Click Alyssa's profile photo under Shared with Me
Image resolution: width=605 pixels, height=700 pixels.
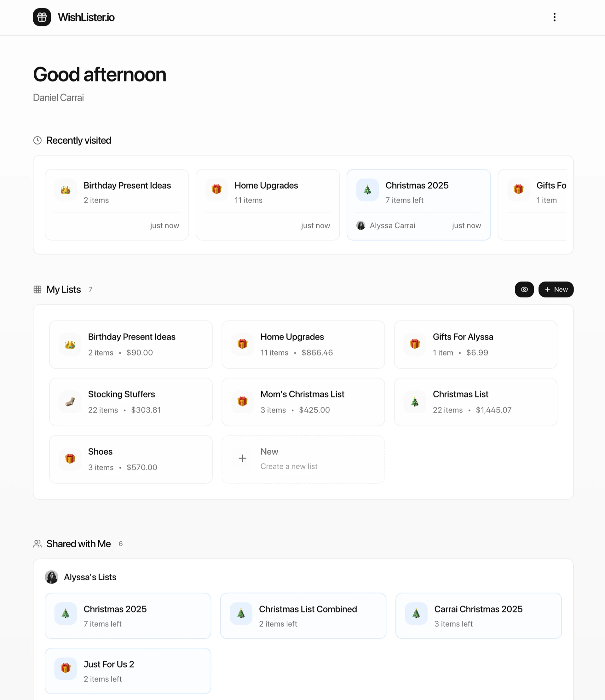click(x=51, y=577)
